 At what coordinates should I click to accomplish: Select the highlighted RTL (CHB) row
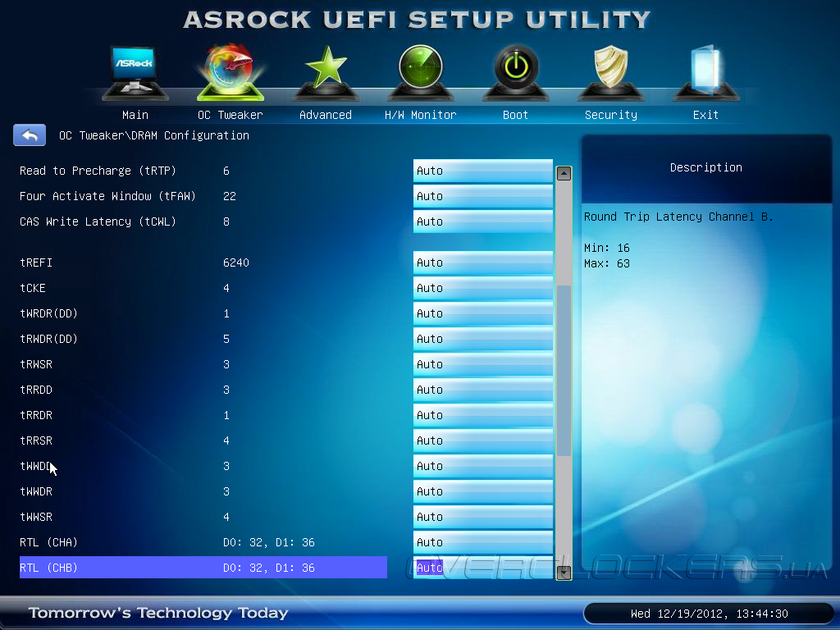click(x=203, y=568)
